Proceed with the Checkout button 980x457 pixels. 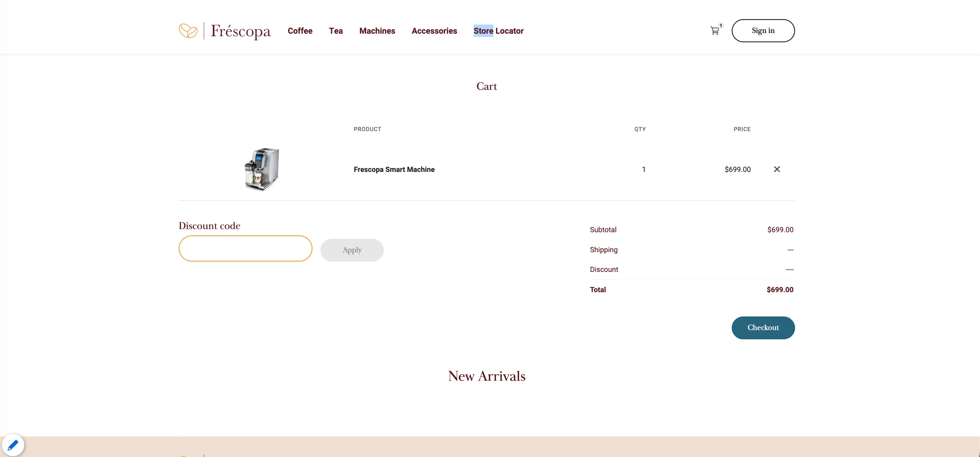click(x=763, y=328)
